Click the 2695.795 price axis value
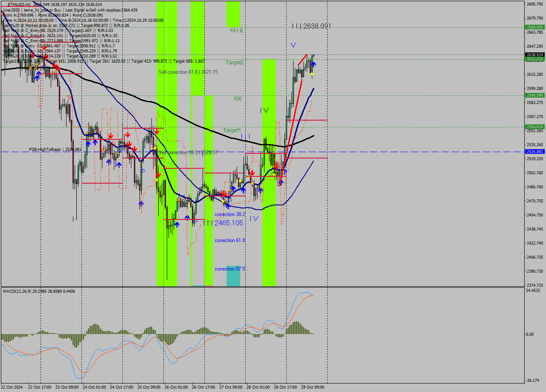546x392 pixels. [534, 4]
